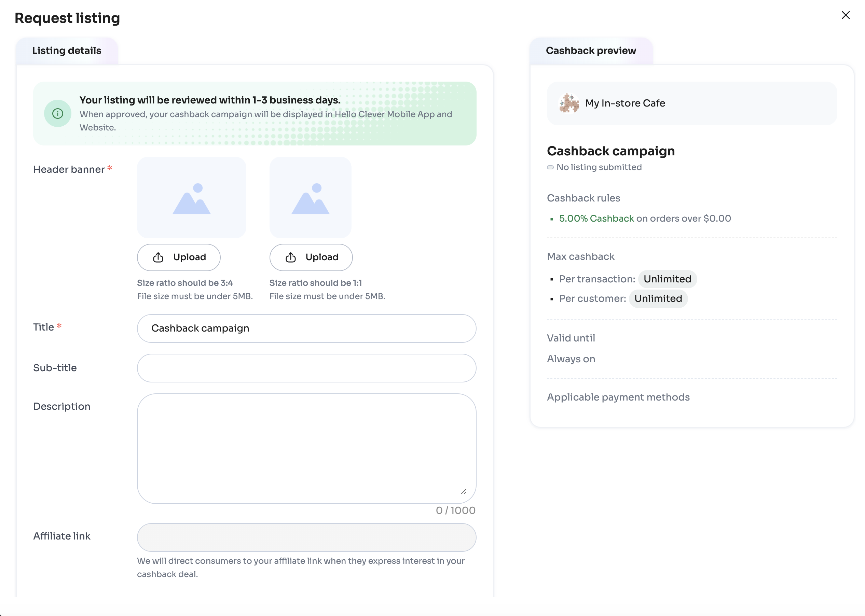Click the 5.00% Cashback rule text
The width and height of the screenshot is (865, 616).
click(596, 219)
